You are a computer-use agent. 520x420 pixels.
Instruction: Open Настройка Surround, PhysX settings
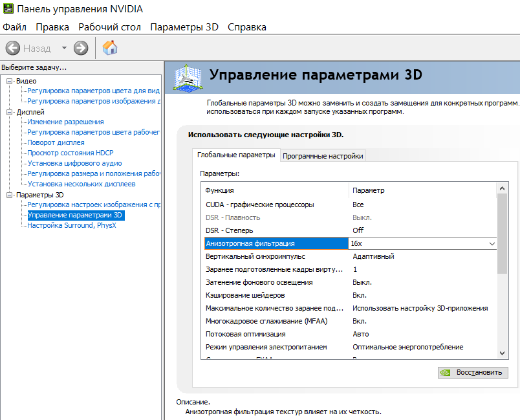click(72, 225)
